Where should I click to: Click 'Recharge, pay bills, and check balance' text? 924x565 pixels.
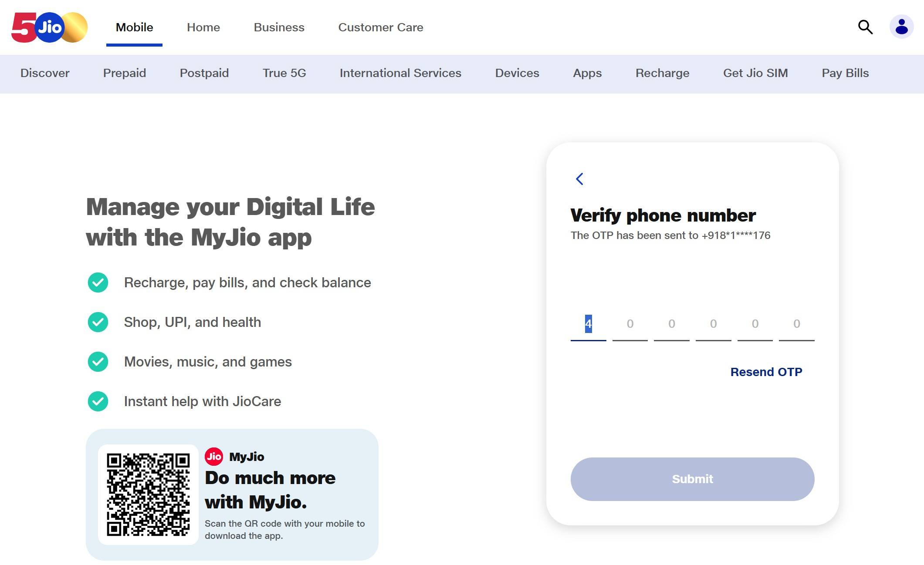(x=247, y=282)
